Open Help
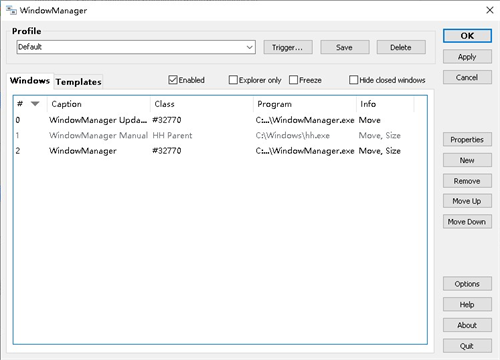Viewport: 500px width, 360px height. (467, 305)
